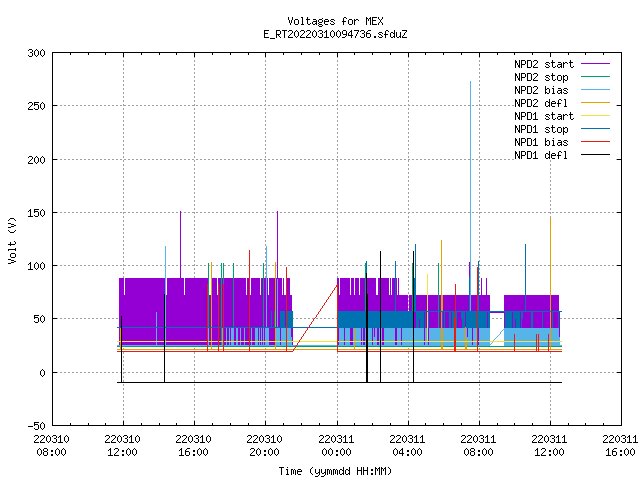Image resolution: width=640 pixels, height=480 pixels.
Task: Click the red NPD1 bias legend line
Action: (x=595, y=142)
